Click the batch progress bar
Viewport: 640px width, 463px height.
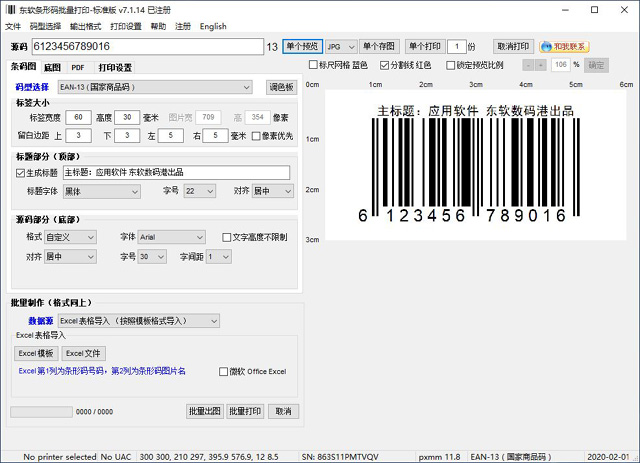coord(41,412)
